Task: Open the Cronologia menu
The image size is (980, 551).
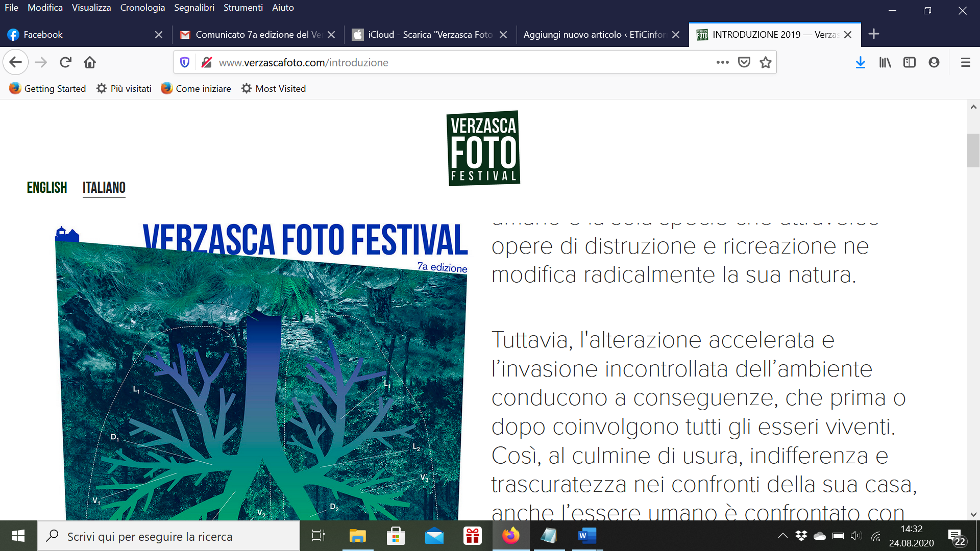Action: pos(142,8)
